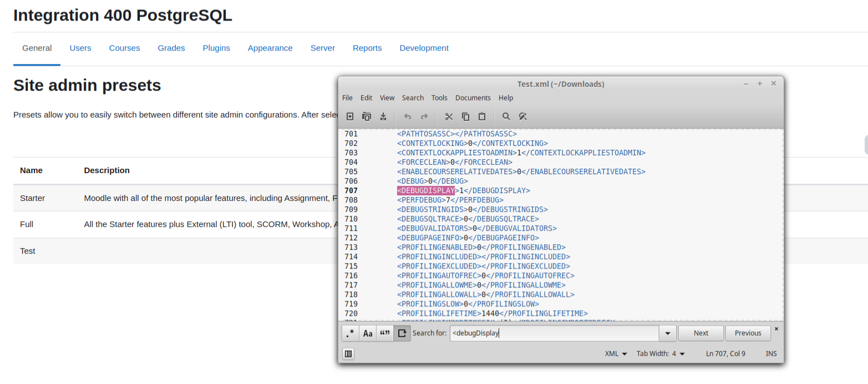Paste from clipboard icon
This screenshot has height=384, width=868.
tap(482, 117)
